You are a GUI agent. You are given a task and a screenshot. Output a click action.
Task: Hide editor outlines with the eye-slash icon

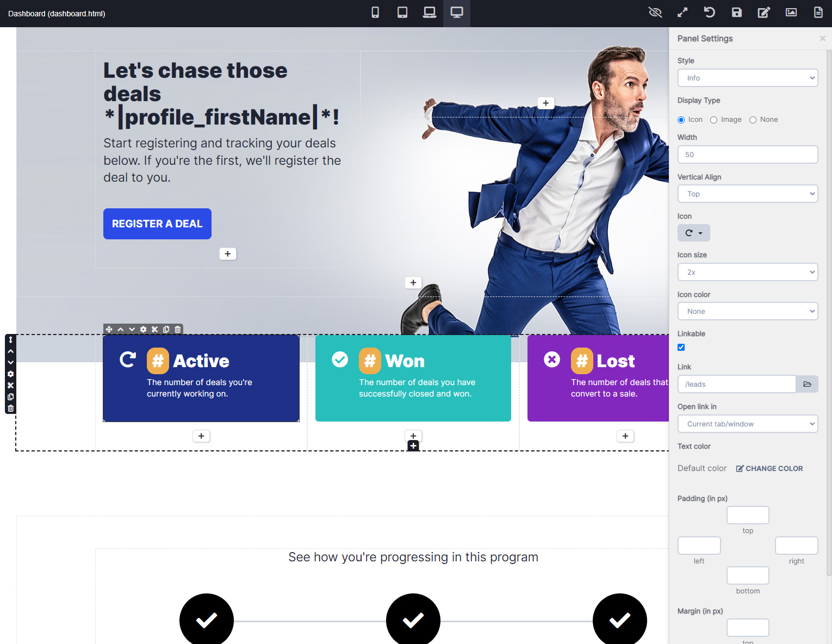point(655,12)
